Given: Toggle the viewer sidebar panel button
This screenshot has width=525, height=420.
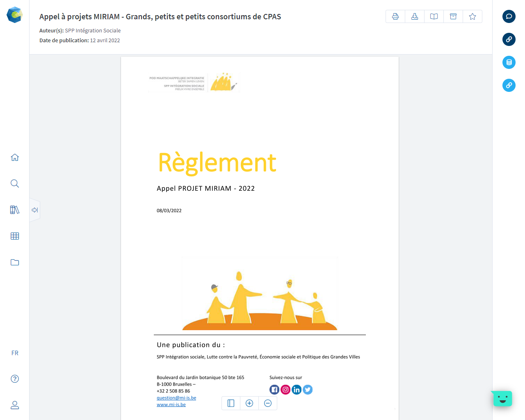Looking at the screenshot, I should coord(231,403).
